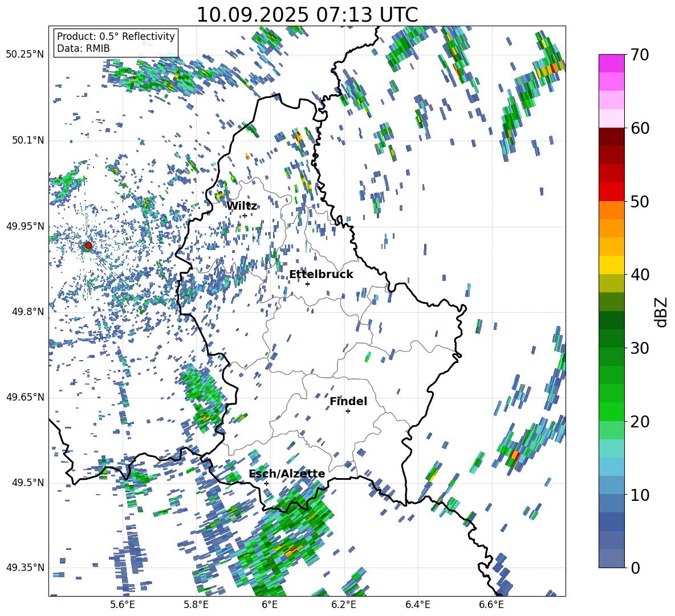Click the longitude label 5.6°E
Screen dimensions: 675x616
point(122,605)
